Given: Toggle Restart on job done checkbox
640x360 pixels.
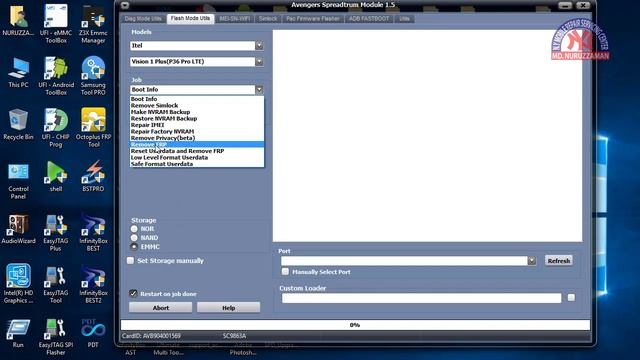Looking at the screenshot, I should [133, 293].
